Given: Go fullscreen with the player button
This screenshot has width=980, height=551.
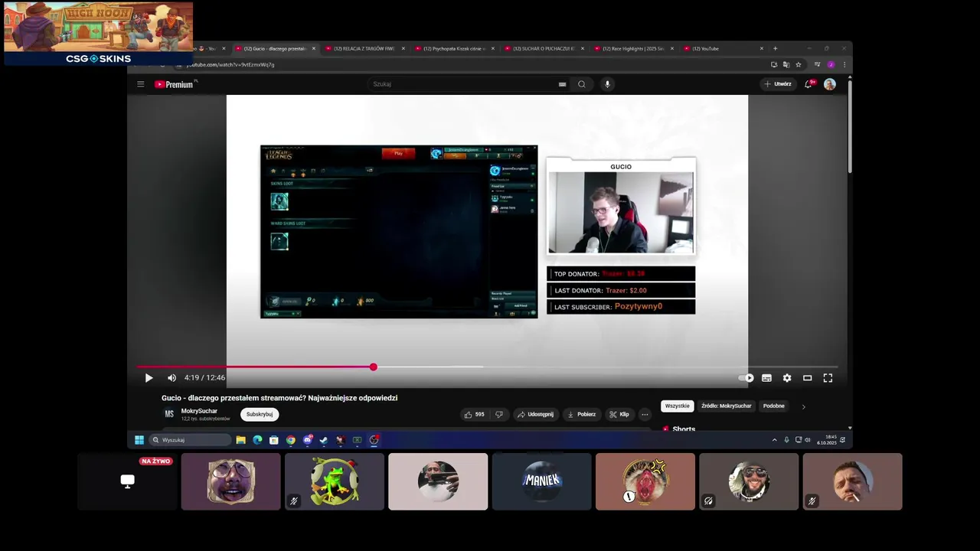Looking at the screenshot, I should pyautogui.click(x=828, y=378).
